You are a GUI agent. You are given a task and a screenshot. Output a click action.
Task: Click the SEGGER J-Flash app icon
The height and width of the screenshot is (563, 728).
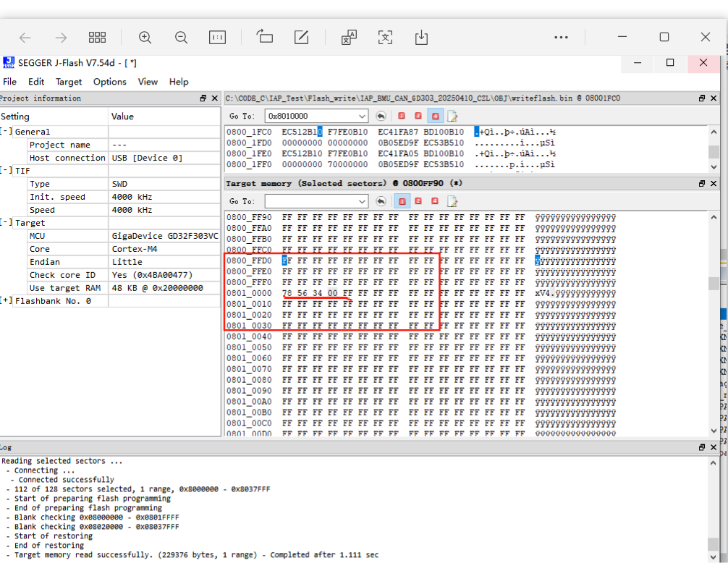[9, 63]
